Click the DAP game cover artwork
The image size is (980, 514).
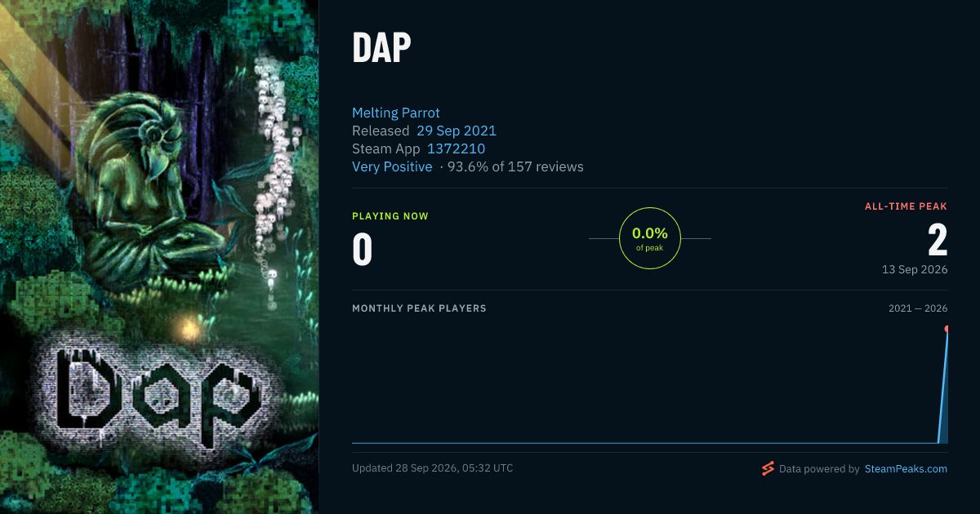[159, 257]
